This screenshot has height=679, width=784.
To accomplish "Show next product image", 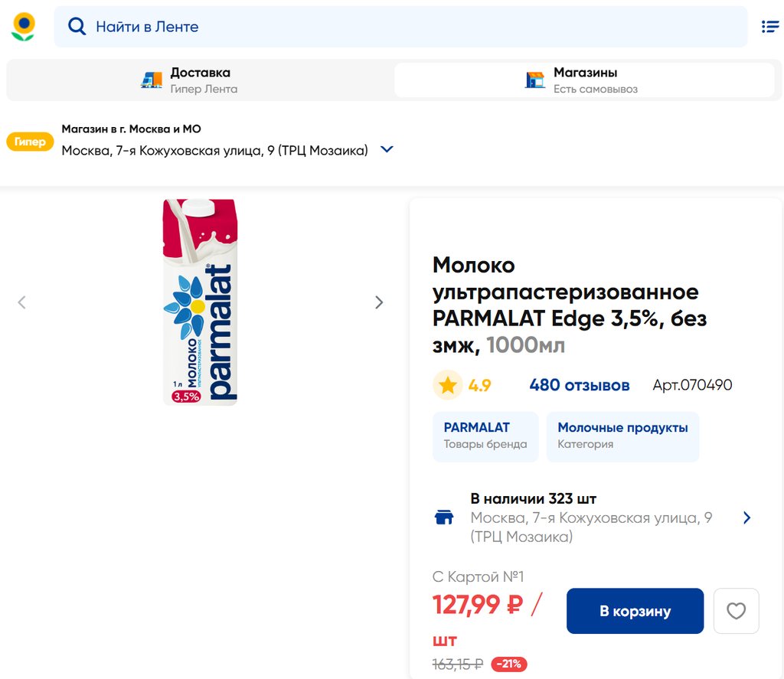I will point(379,302).
